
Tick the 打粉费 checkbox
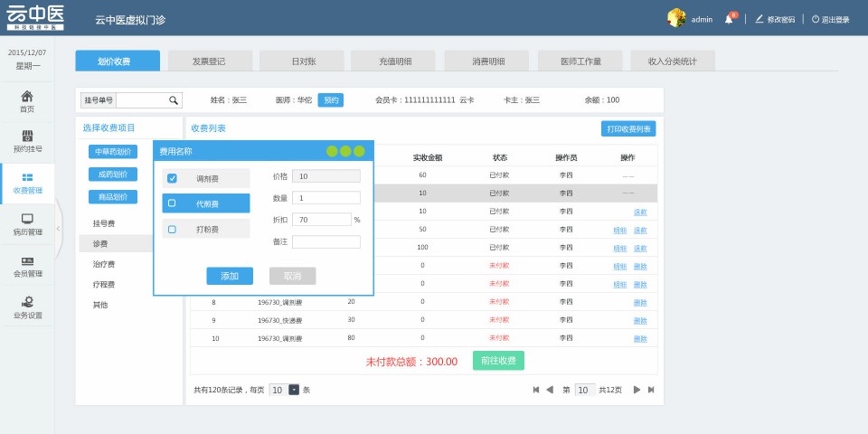pos(172,229)
